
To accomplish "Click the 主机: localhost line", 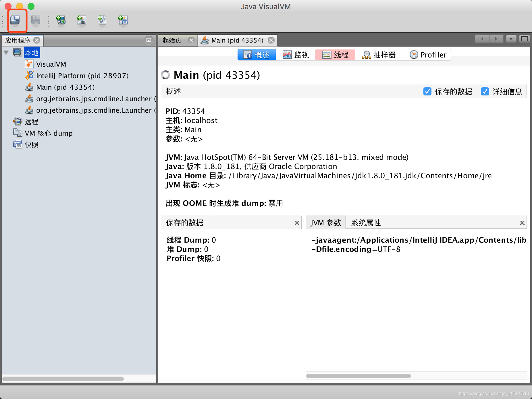I will 192,120.
